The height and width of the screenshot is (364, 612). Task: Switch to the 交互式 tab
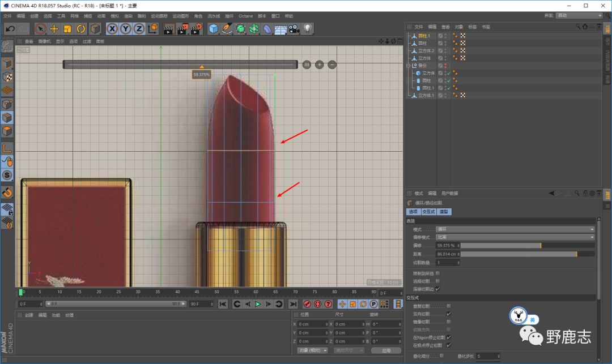pyautogui.click(x=428, y=212)
